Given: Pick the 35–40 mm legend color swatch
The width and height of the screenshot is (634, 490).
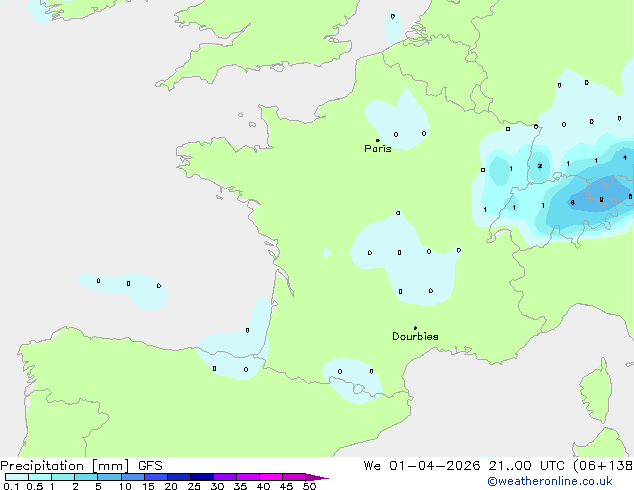Looking at the screenshot, I should click(x=247, y=477).
